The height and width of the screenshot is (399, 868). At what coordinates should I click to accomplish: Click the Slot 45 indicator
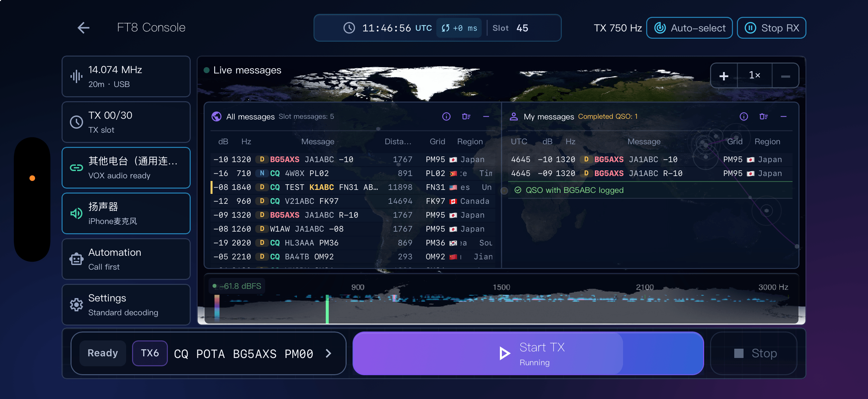tap(510, 28)
